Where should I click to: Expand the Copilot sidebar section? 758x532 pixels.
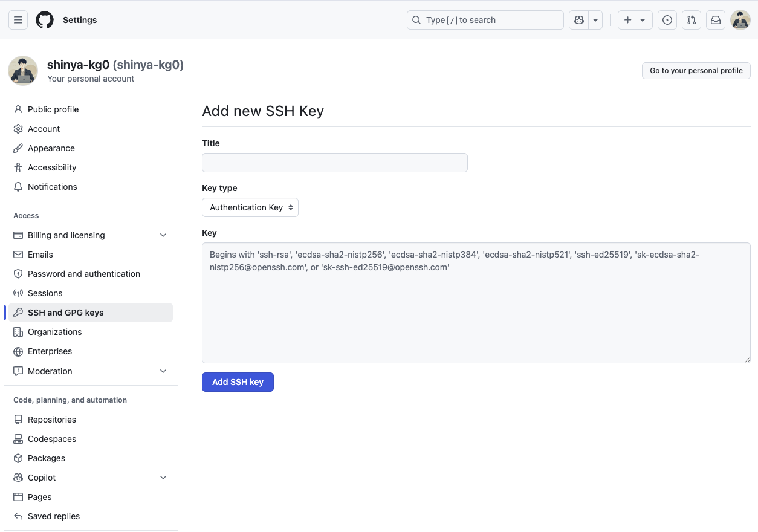point(163,477)
